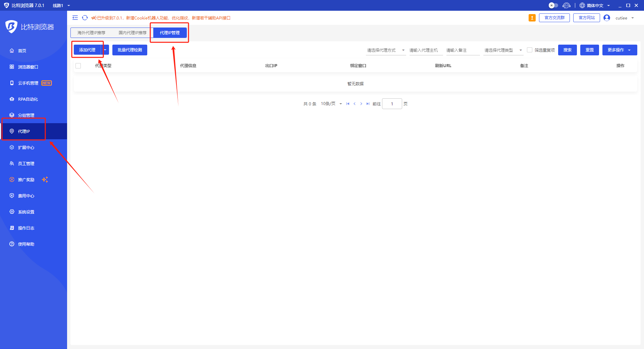
Task: Select the proxy IP location pin icon
Action: click(12, 131)
